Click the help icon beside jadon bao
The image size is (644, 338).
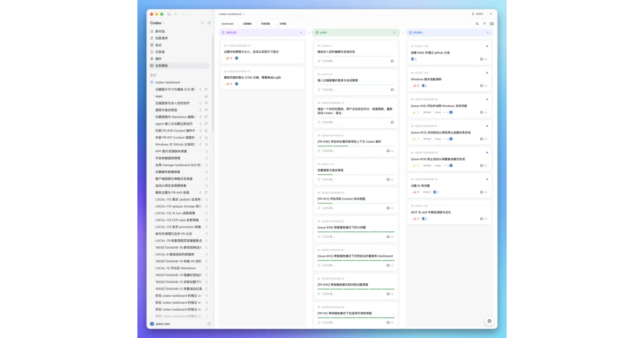click(x=209, y=324)
